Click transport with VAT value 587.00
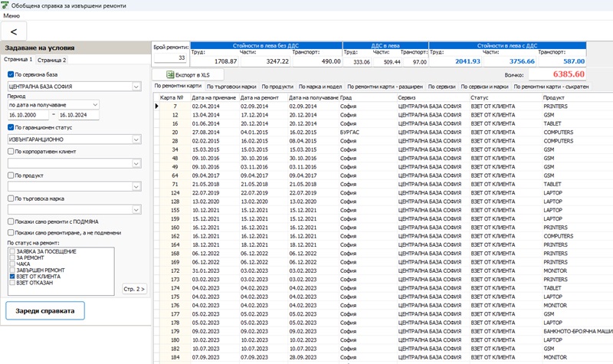This screenshot has width=613, height=364. 562,61
